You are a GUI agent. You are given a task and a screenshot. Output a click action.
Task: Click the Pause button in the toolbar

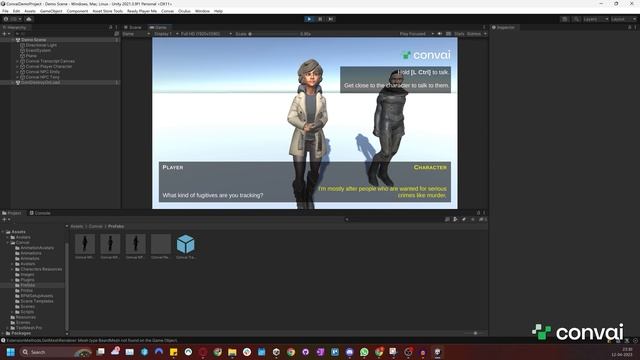320,19
